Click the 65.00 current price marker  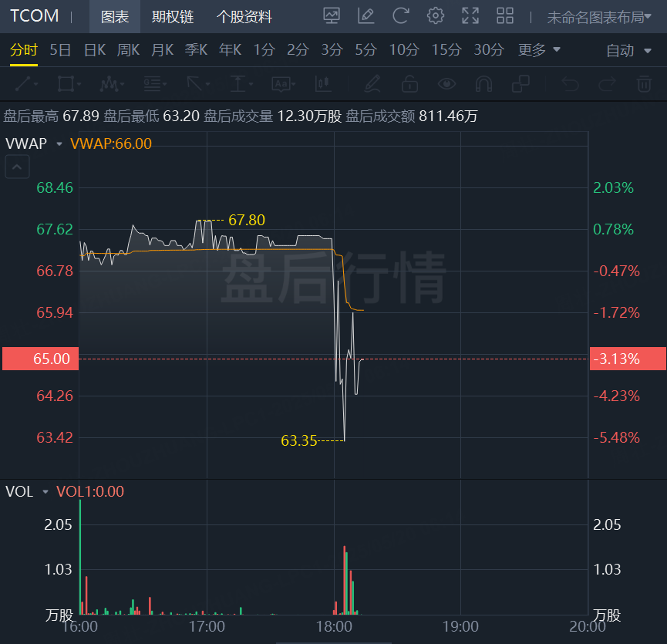click(x=40, y=359)
